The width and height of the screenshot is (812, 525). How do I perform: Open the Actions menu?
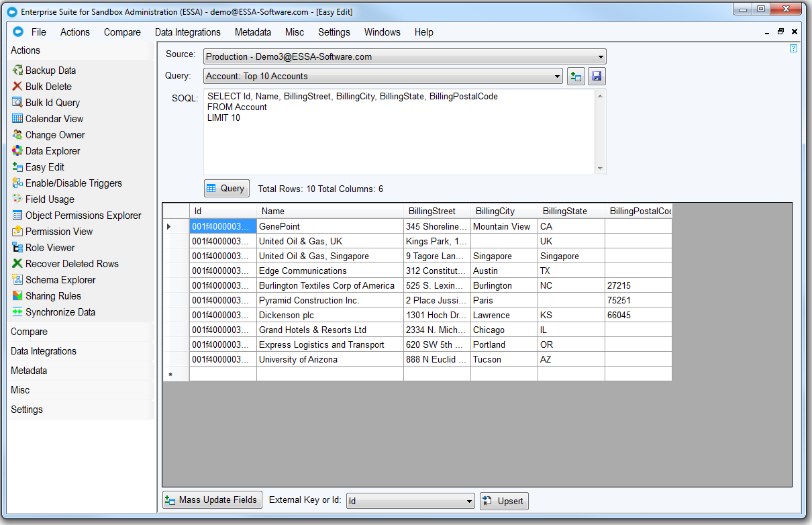[75, 32]
